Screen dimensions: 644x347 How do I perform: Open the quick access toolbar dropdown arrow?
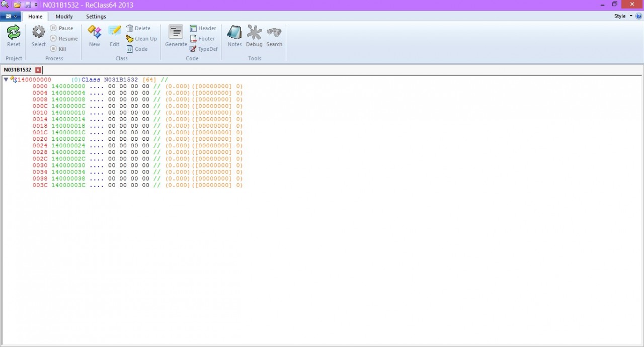[36, 5]
